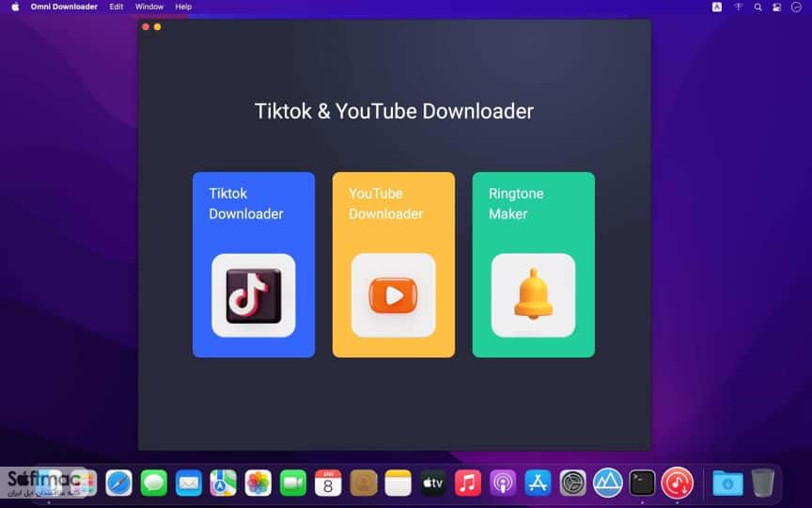Open Music app from the dock
Image resolution: width=812 pixels, height=508 pixels.
(x=468, y=484)
